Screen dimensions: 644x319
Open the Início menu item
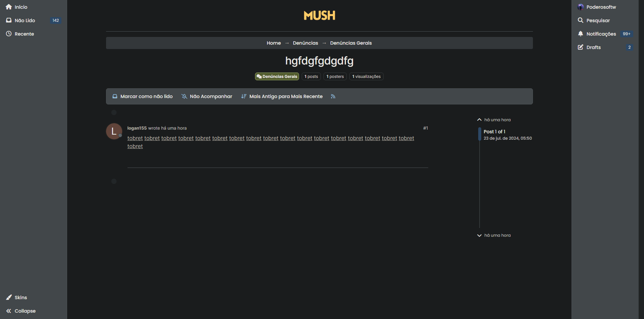pyautogui.click(x=21, y=7)
